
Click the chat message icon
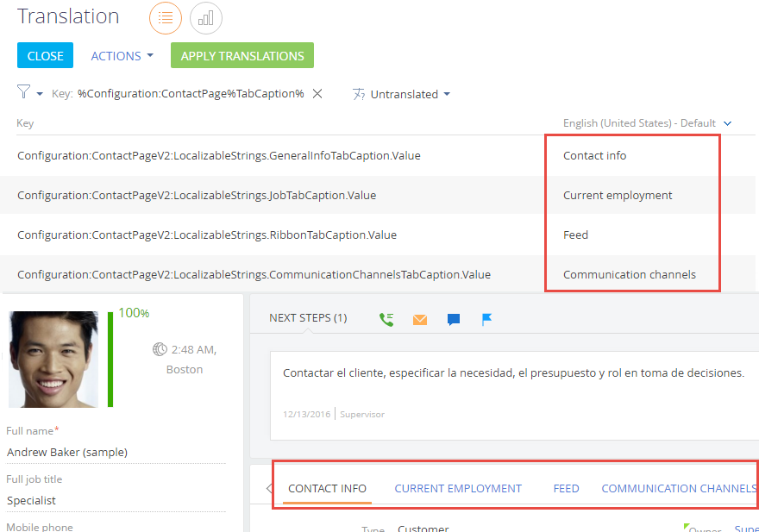click(x=453, y=319)
